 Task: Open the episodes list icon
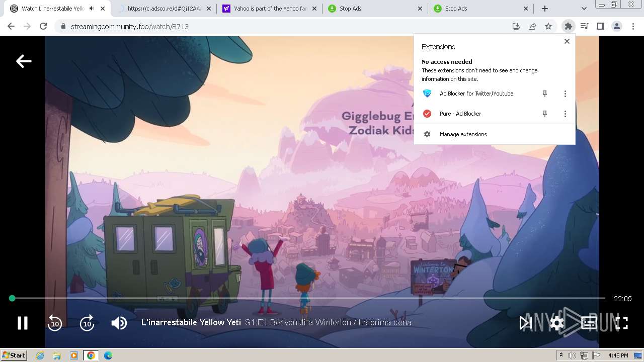click(x=589, y=323)
